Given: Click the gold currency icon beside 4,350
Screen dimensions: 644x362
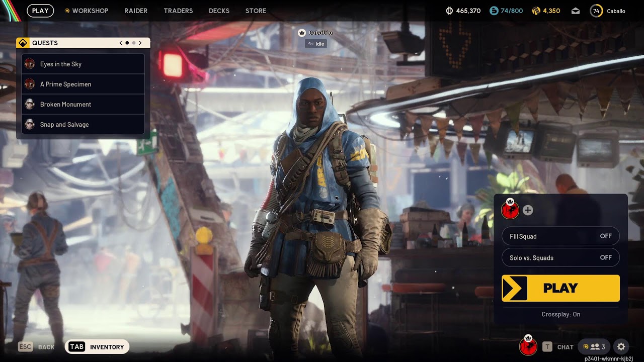Looking at the screenshot, I should click(x=536, y=11).
